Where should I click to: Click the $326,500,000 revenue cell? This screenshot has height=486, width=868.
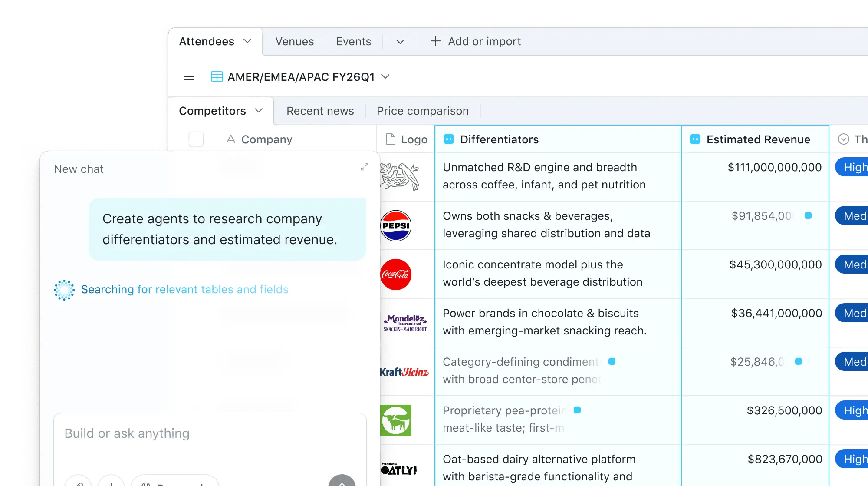tap(755, 420)
